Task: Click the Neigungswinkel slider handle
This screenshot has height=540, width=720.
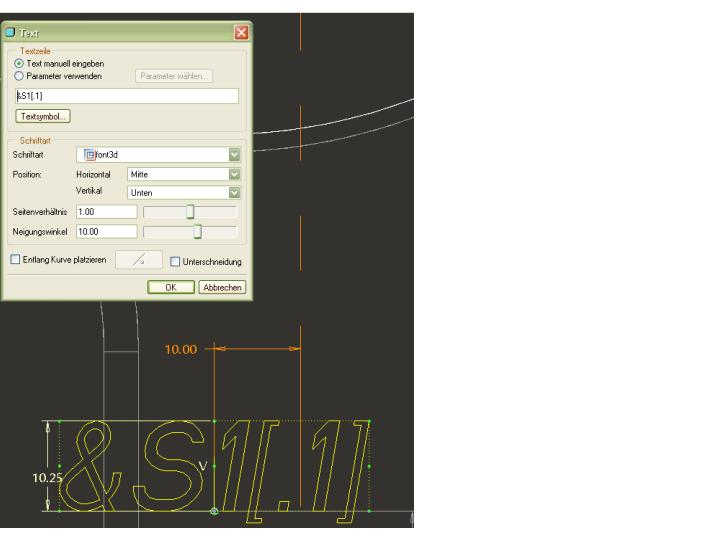Action: [x=197, y=231]
